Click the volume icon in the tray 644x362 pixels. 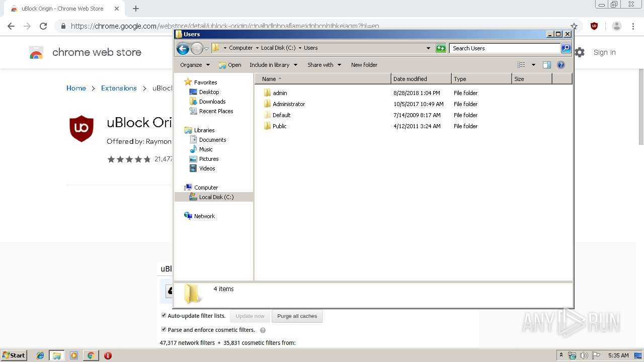pyautogui.click(x=584, y=355)
